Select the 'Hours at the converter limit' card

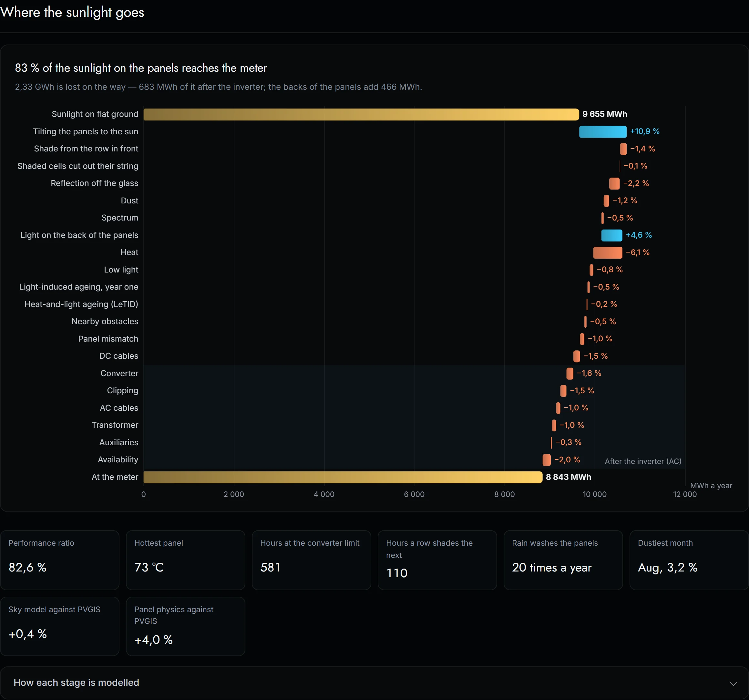(311, 560)
